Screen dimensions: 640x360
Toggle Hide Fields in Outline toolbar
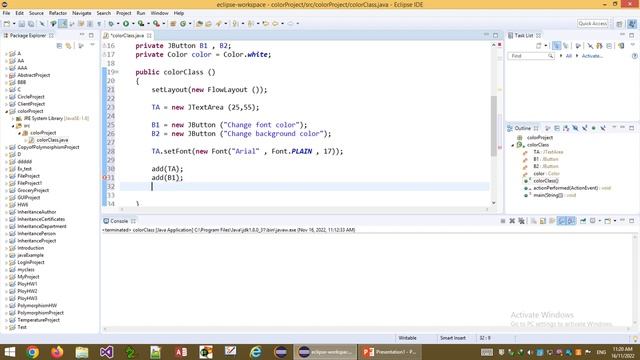(575, 128)
